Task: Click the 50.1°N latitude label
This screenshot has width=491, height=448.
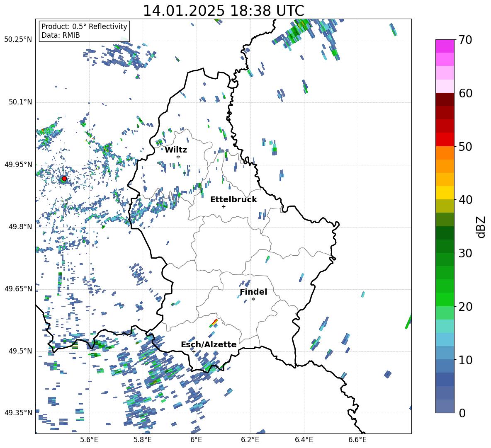Action: [x=20, y=102]
